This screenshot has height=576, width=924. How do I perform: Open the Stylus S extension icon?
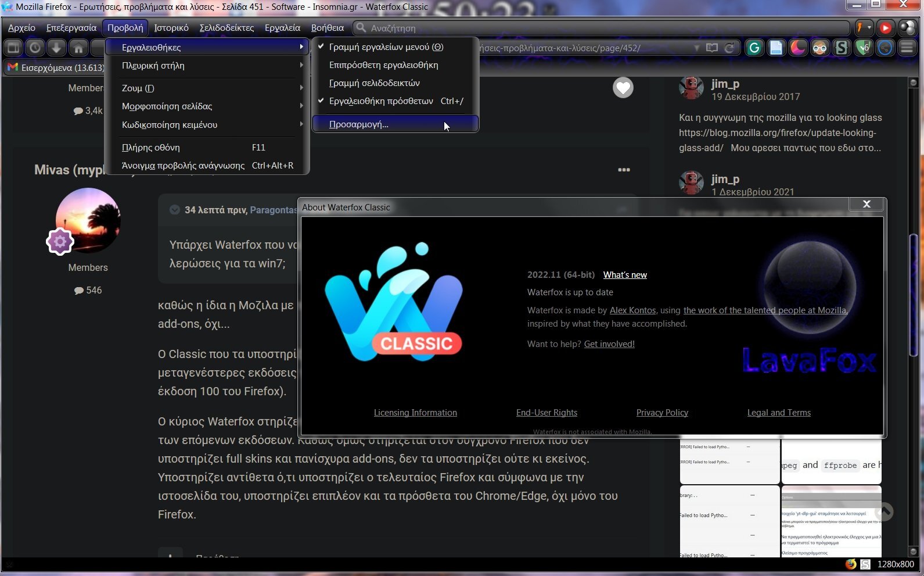click(841, 48)
